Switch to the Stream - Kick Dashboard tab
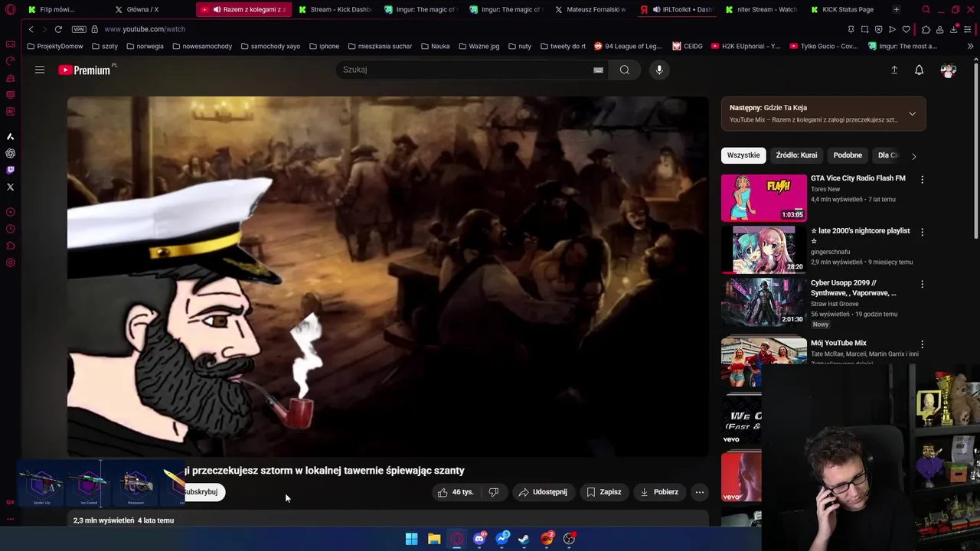The image size is (980, 551). click(x=336, y=9)
